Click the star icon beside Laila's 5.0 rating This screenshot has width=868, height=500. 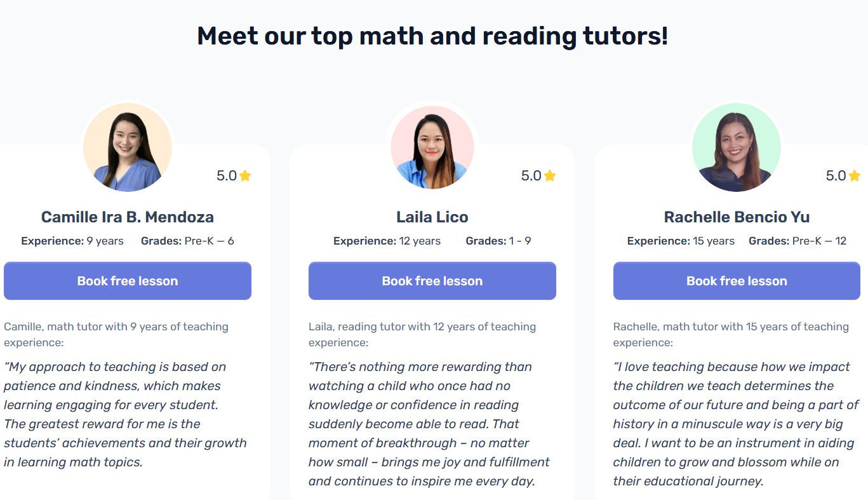click(550, 175)
